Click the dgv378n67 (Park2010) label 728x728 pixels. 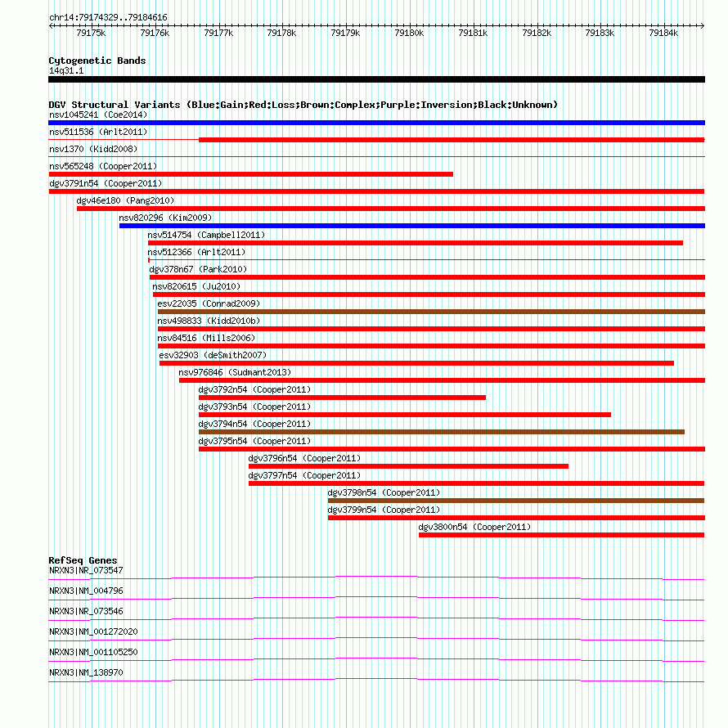pyautogui.click(x=198, y=269)
